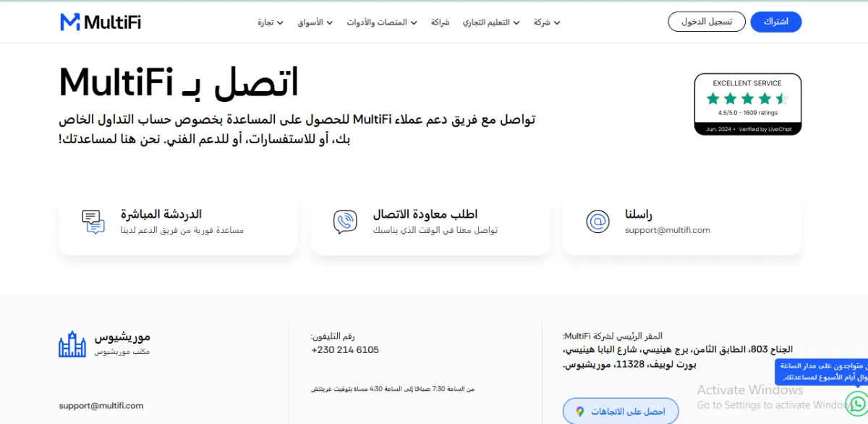Click the email @ icon
The width and height of the screenshot is (868, 424).
click(x=597, y=221)
